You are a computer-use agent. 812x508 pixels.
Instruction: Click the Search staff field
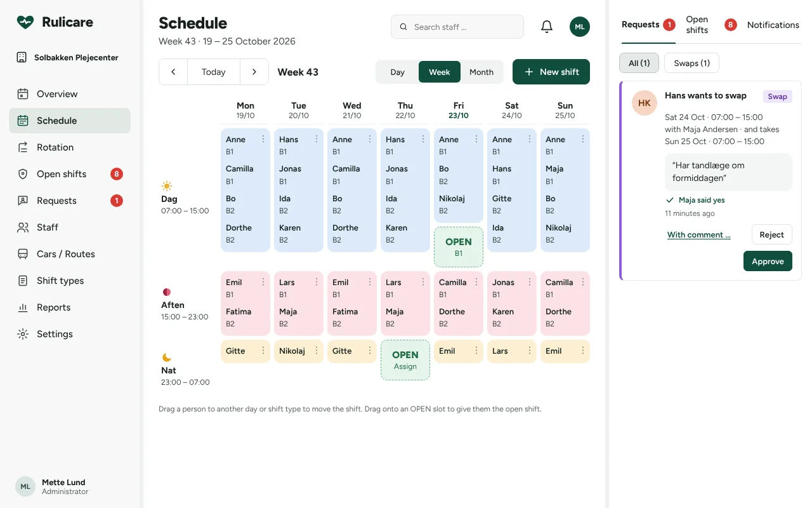point(457,27)
